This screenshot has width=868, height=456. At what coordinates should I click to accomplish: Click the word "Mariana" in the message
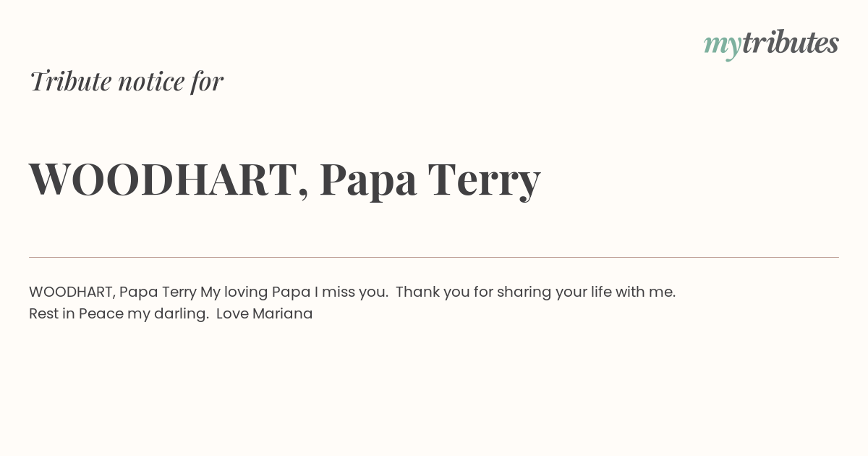282,314
